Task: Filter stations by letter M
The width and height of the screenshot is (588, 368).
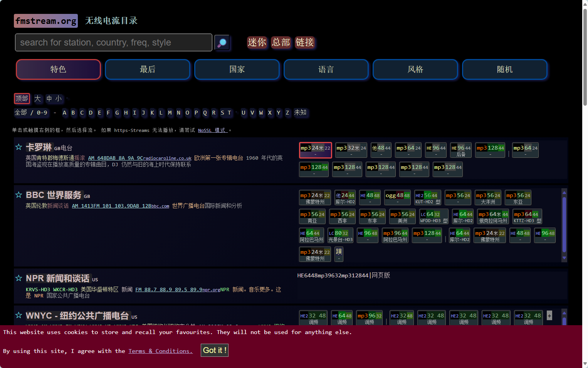Action: click(170, 113)
